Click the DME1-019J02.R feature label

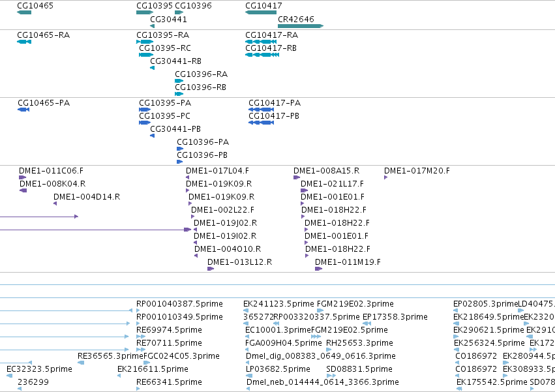pos(226,223)
